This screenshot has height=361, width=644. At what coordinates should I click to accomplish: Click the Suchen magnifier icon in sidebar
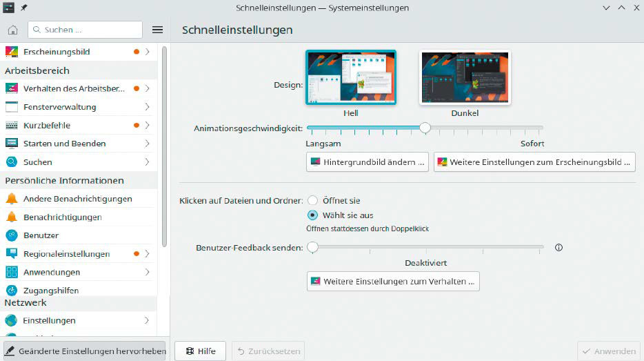(x=12, y=162)
